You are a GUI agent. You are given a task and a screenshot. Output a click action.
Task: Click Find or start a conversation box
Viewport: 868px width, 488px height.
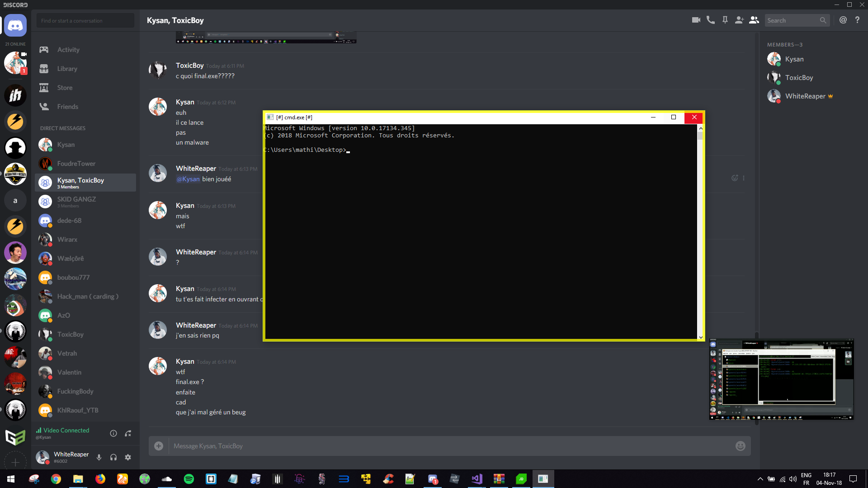[85, 20]
